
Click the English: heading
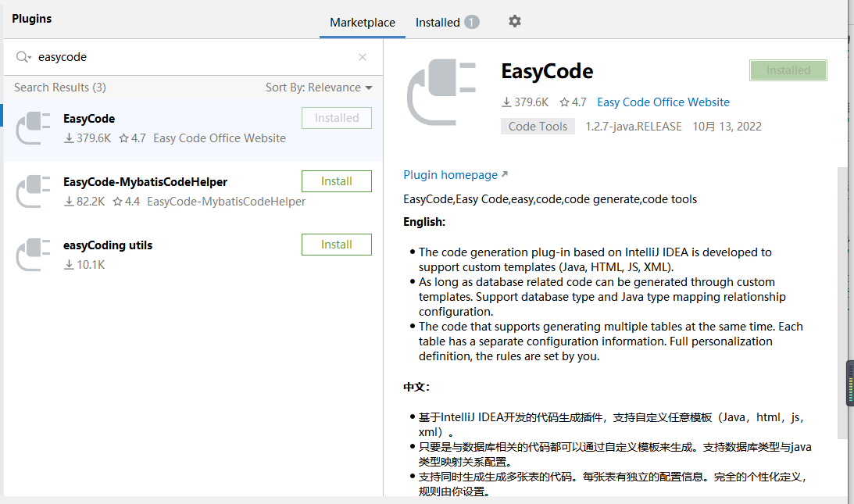424,222
